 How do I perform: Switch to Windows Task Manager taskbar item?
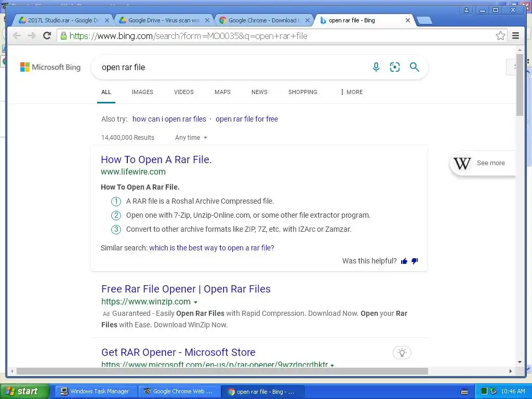(96, 392)
